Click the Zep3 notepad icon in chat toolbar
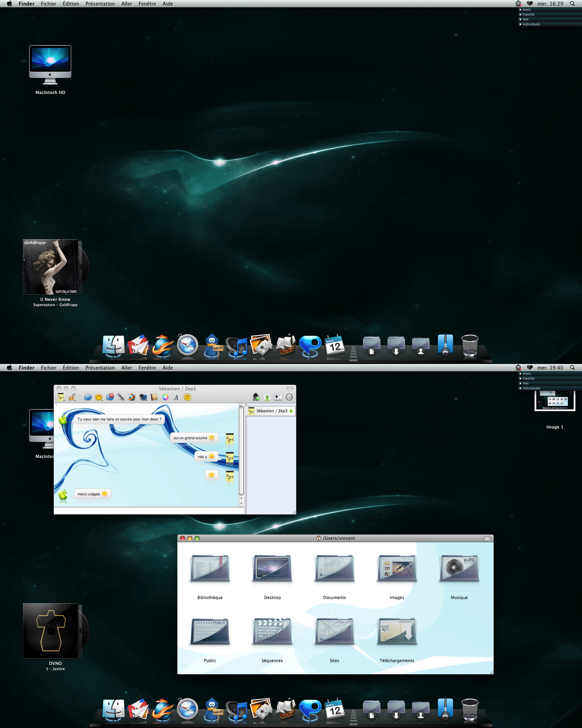 coord(61,397)
